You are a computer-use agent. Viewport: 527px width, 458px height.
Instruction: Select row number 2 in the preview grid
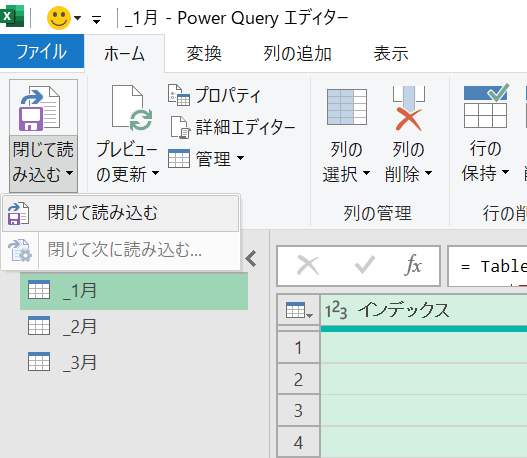(298, 379)
